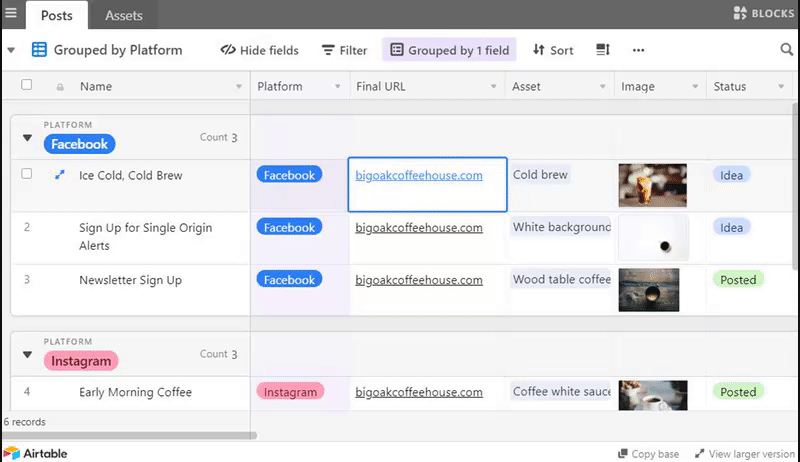Open bigoakcoffeehouse.com link in Newsletter row
Image resolution: width=800 pixels, height=462 pixels.
[419, 280]
